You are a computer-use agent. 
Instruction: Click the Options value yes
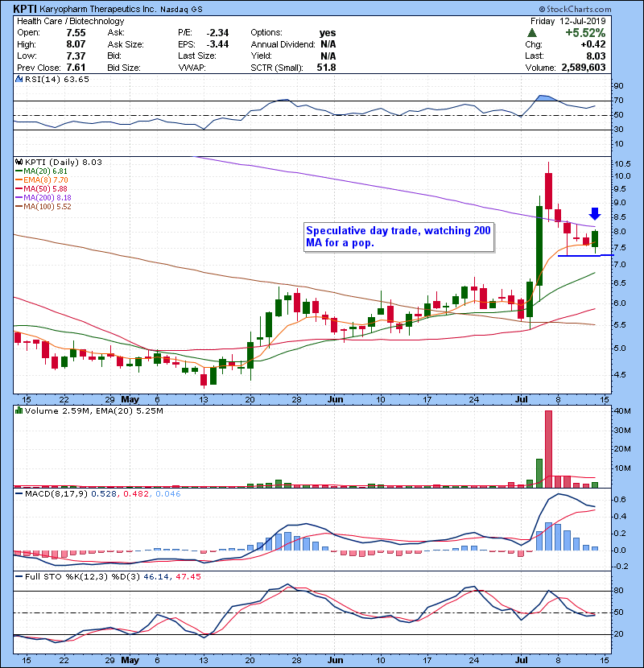pyautogui.click(x=328, y=33)
